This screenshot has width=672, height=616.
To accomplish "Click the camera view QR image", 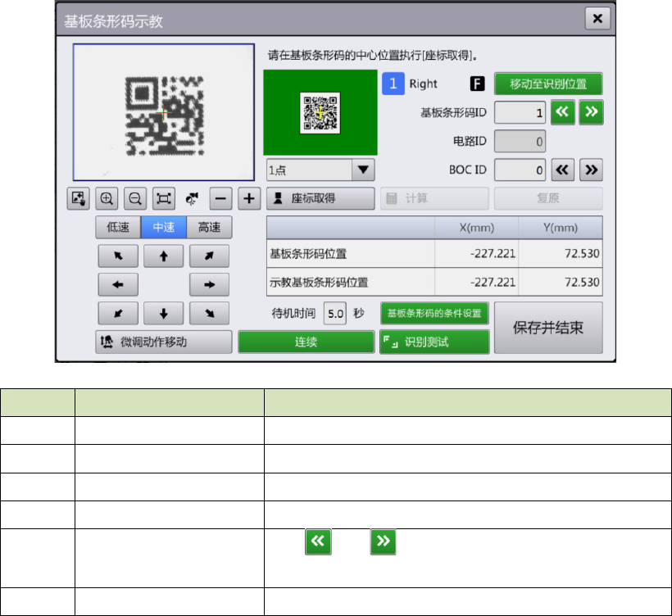I will [164, 112].
